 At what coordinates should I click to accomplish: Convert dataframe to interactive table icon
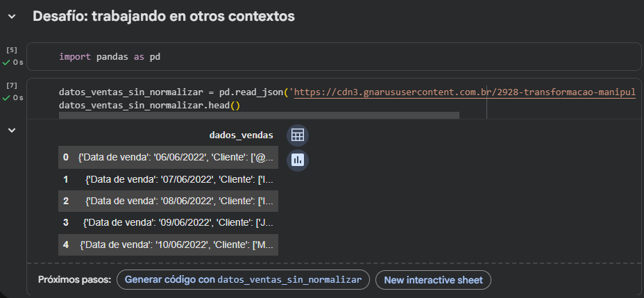point(297,135)
